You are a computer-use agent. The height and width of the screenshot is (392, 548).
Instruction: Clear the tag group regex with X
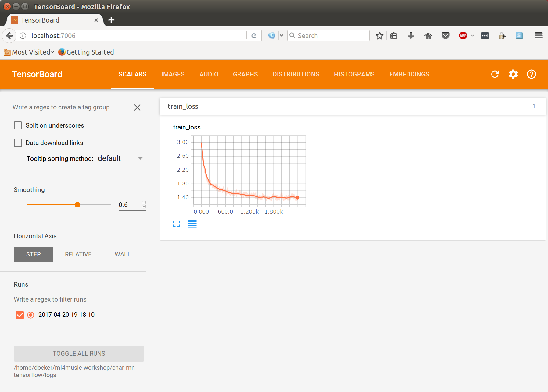[137, 108]
